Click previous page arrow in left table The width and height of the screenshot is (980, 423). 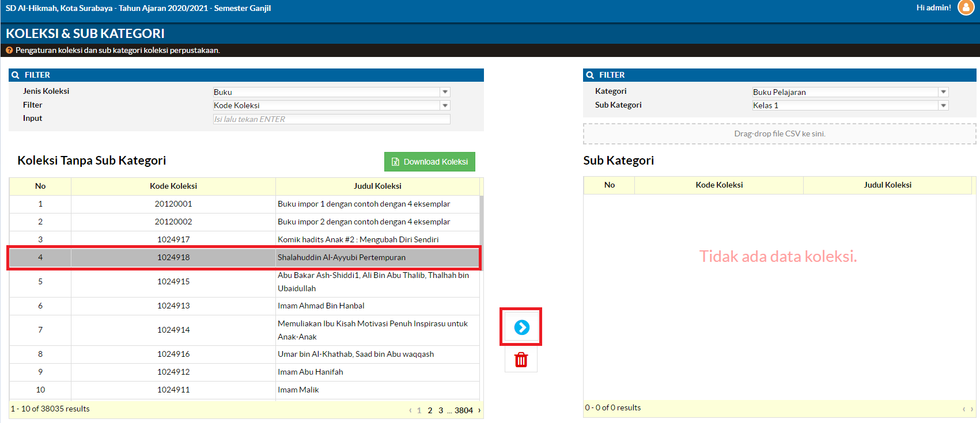(410, 410)
